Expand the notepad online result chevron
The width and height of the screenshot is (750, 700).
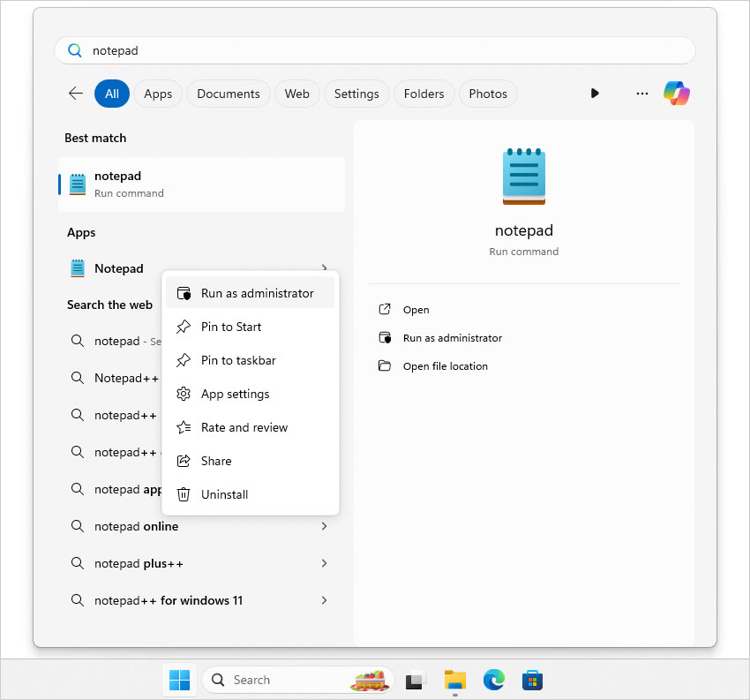click(x=325, y=526)
